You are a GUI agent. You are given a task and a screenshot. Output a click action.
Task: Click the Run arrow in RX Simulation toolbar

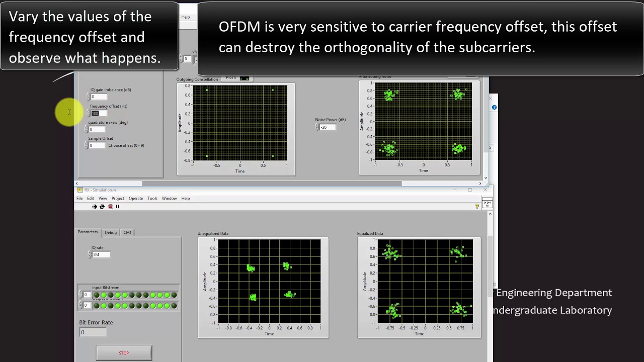94,207
